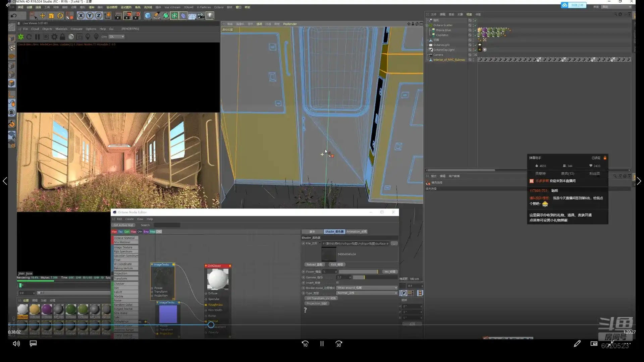Switch to the Animation tab in Node Editor
The image size is (644, 362).
click(356, 232)
